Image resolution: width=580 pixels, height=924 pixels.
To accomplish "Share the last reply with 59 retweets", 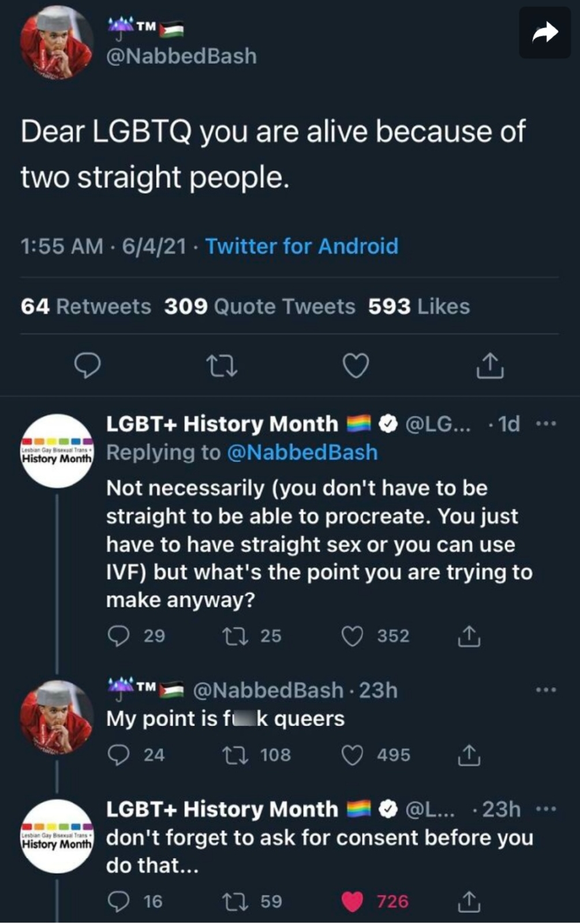I will [x=469, y=901].
